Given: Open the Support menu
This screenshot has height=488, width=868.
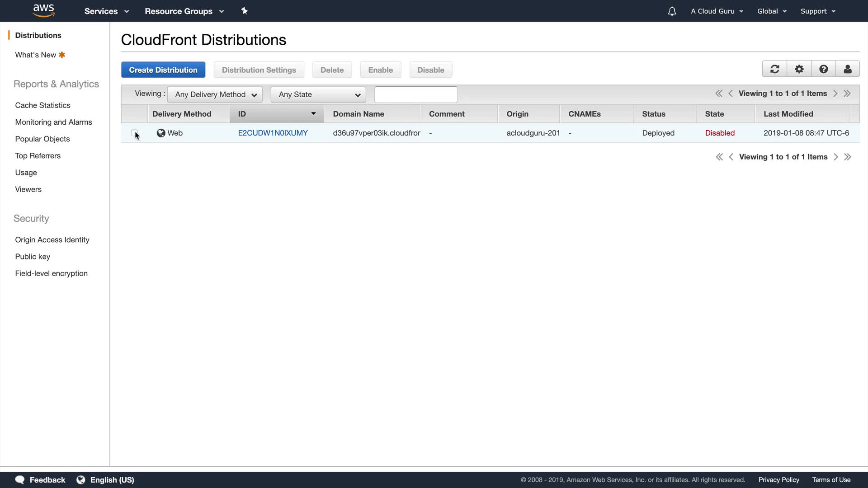Looking at the screenshot, I should pos(817,11).
